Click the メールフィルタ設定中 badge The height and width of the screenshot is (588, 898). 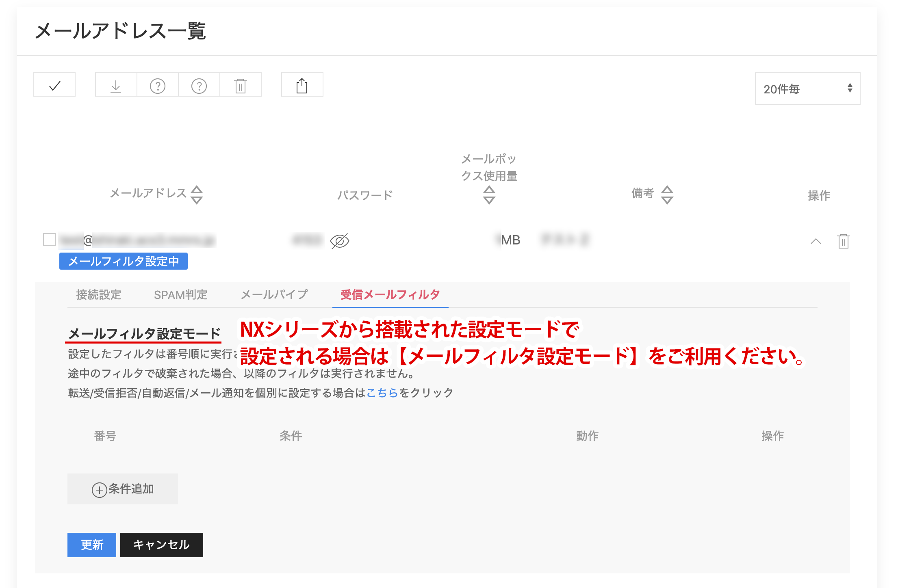[124, 261]
